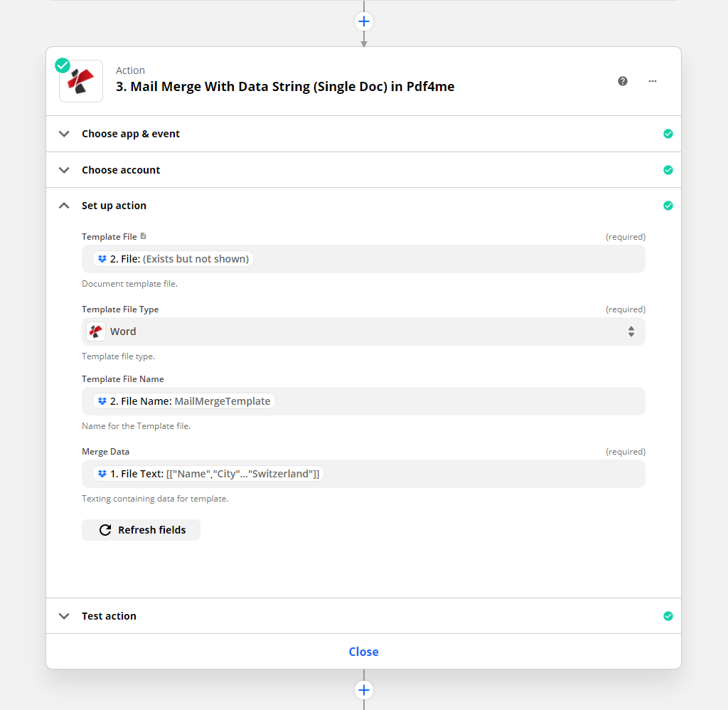Screen dimensions: 728x710
Task: Click the 'Choose account' heading text
Action: pos(121,170)
